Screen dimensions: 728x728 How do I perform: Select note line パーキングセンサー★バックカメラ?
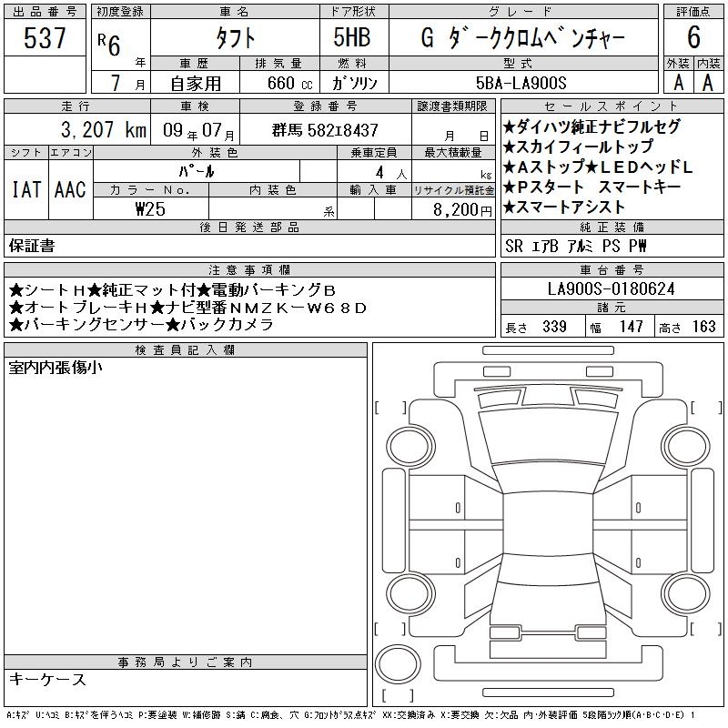(x=141, y=324)
